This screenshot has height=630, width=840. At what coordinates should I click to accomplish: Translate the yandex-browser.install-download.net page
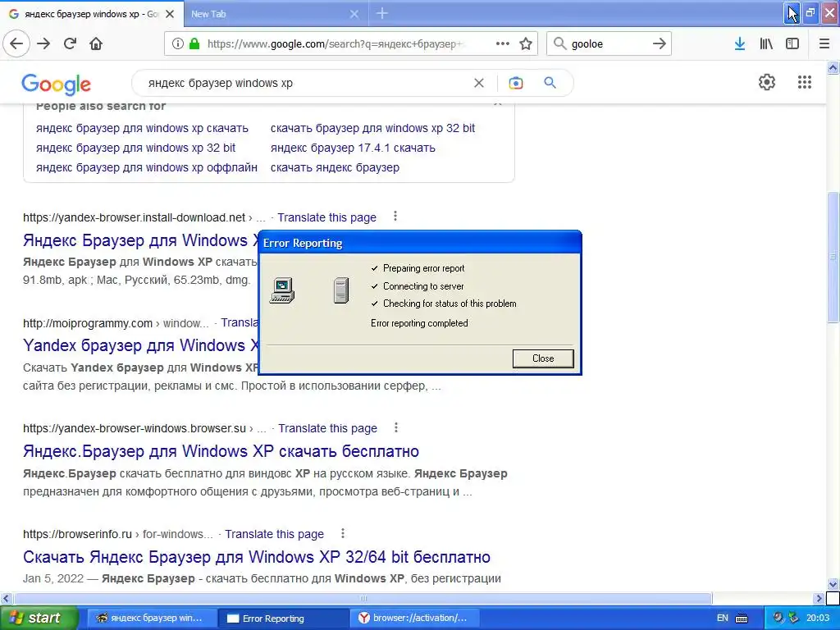pyautogui.click(x=326, y=217)
